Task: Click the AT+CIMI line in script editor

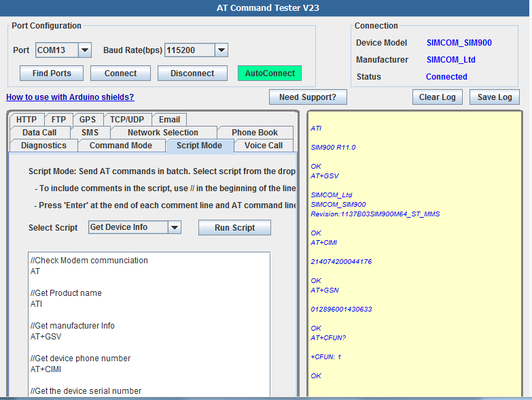Action: point(46,369)
